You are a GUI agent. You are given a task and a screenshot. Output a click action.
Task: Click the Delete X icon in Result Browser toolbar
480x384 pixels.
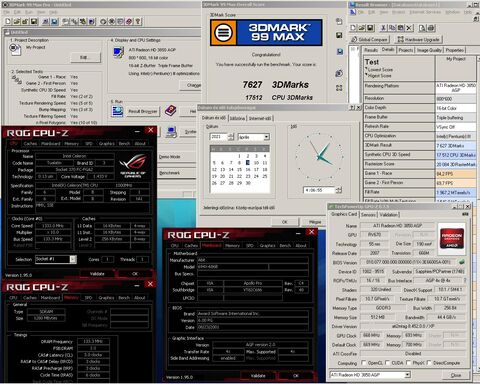(x=409, y=28)
